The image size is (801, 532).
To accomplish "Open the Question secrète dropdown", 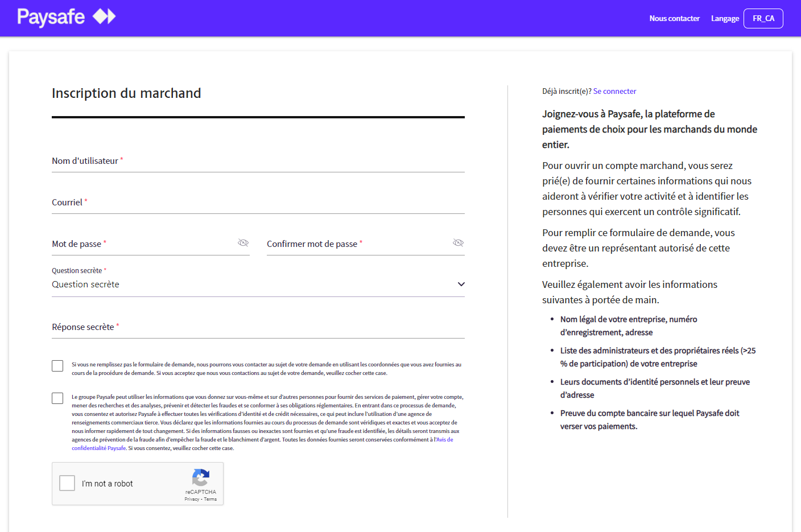I will (256, 284).
